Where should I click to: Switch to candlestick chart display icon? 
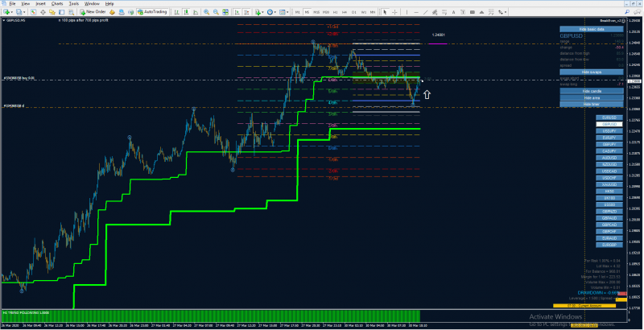tap(186, 12)
